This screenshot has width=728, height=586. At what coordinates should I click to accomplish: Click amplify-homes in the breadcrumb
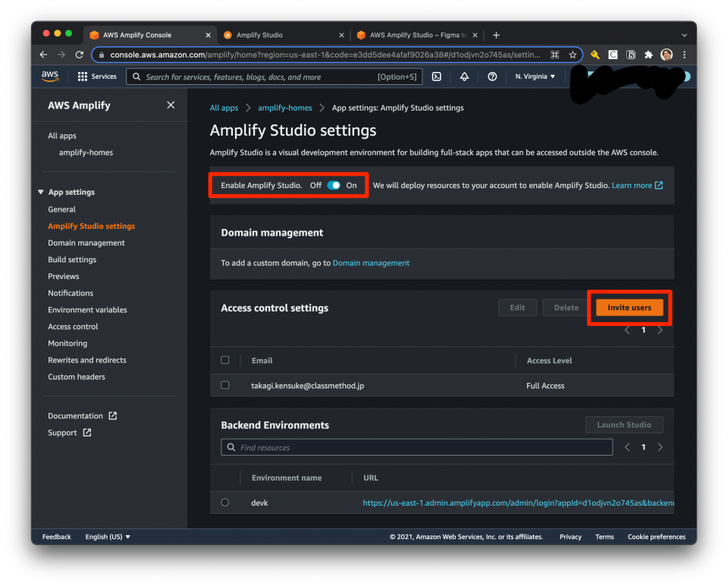pyautogui.click(x=284, y=108)
